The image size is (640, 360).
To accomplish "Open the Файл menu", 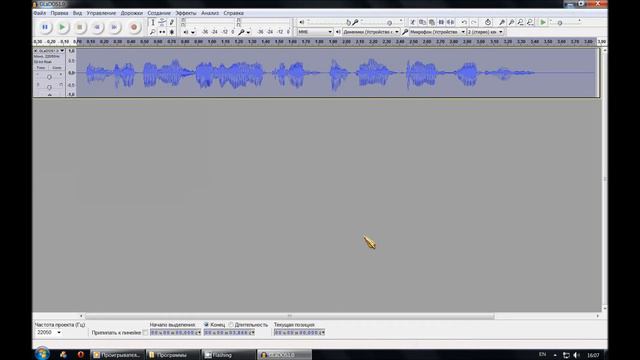I will (x=40, y=13).
